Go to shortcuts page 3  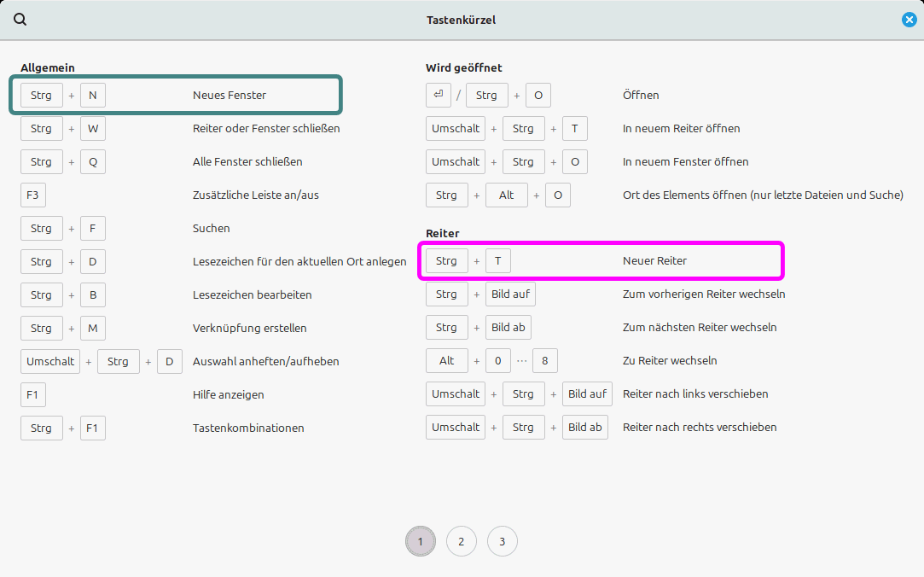click(502, 541)
